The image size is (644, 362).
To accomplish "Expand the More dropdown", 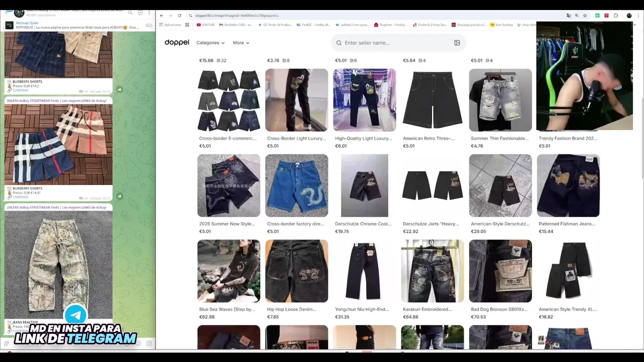I will point(241,43).
